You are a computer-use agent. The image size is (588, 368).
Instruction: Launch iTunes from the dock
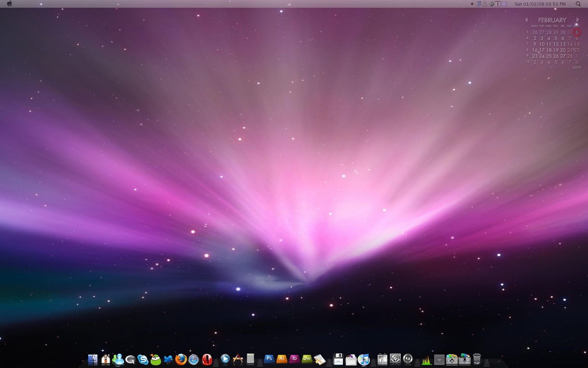pyautogui.click(x=364, y=360)
